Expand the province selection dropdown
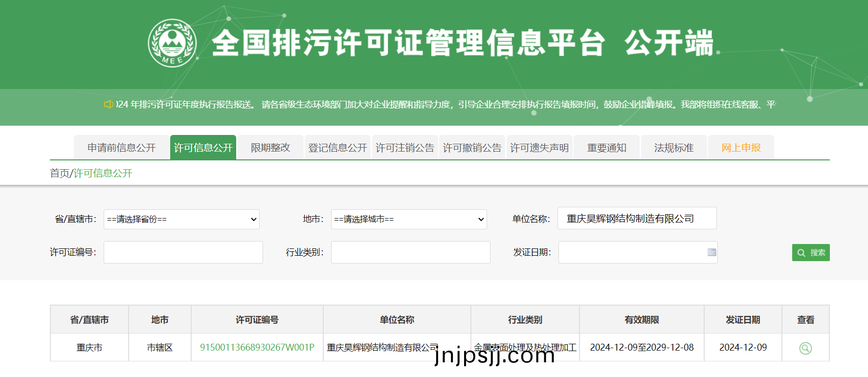This screenshot has width=868, height=377. (181, 220)
